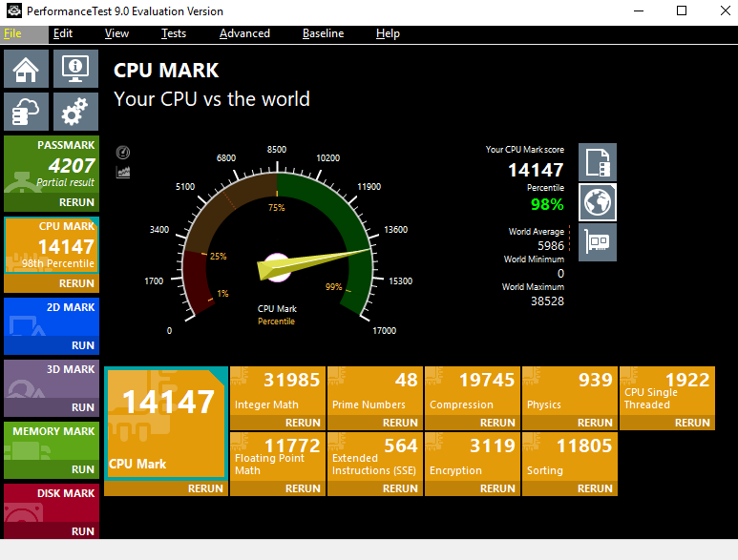The height and width of the screenshot is (560, 738).
Task: Select the Prime Numbers 48 tile
Action: (x=375, y=391)
